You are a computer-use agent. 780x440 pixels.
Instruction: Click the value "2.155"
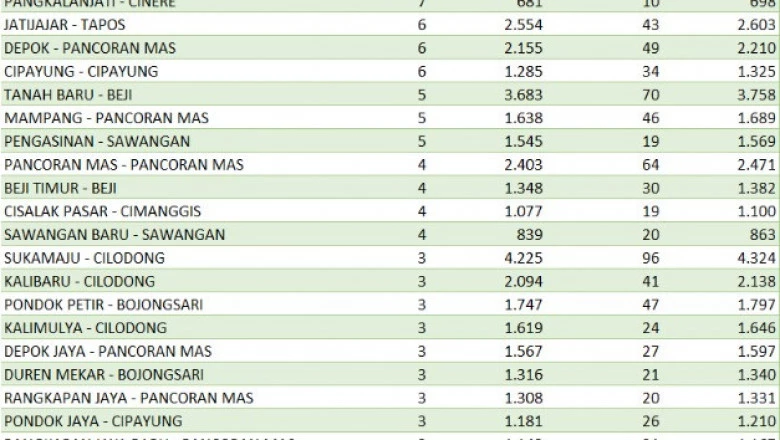click(523, 48)
